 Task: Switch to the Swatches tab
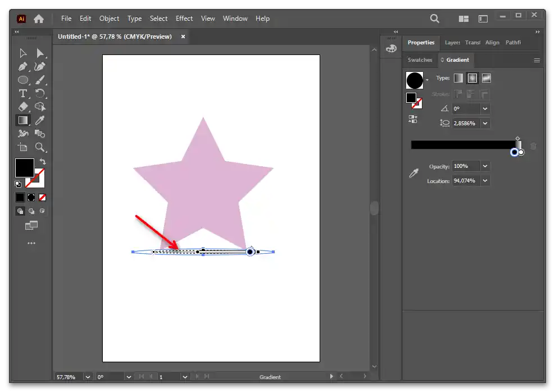[420, 60]
